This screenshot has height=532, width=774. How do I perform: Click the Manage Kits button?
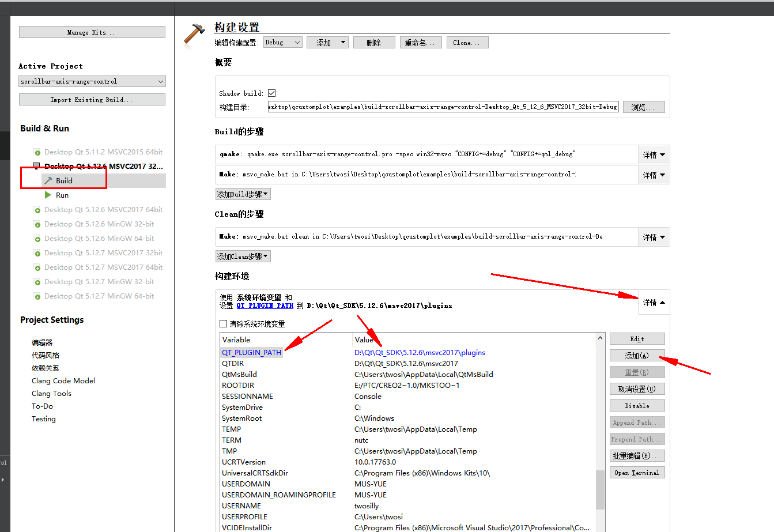pos(92,32)
